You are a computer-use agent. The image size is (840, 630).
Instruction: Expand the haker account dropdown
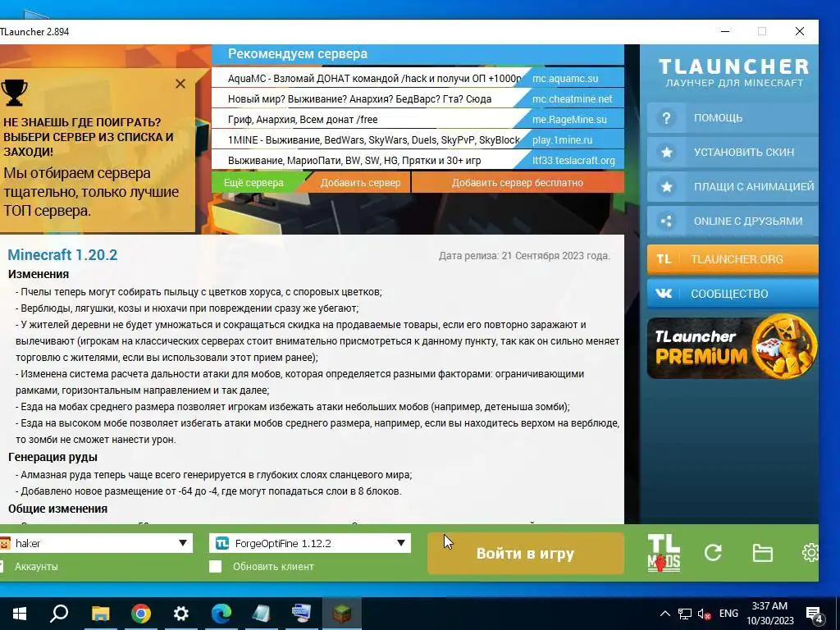point(183,543)
